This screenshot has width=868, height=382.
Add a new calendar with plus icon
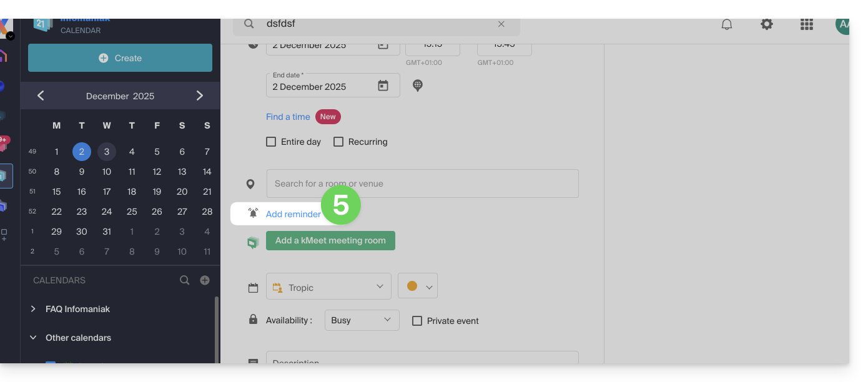tap(205, 280)
